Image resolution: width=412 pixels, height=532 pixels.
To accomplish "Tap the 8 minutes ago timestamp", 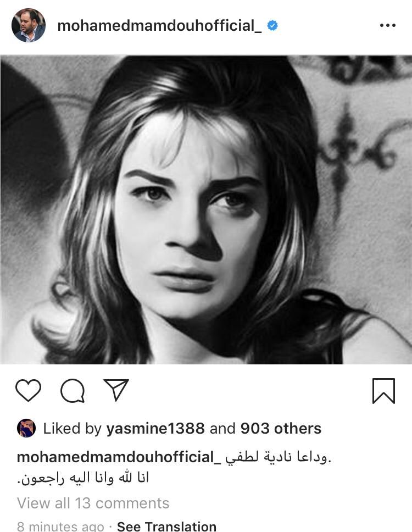I will (x=62, y=527).
